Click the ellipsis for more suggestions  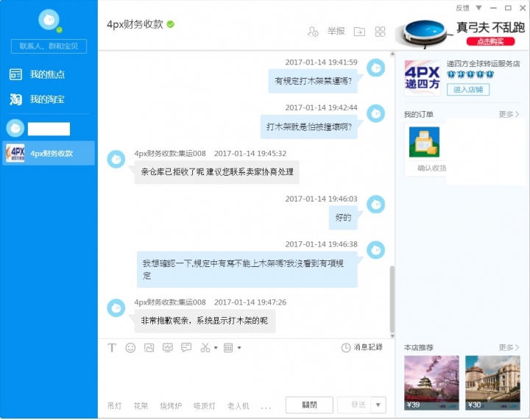[x=266, y=407]
